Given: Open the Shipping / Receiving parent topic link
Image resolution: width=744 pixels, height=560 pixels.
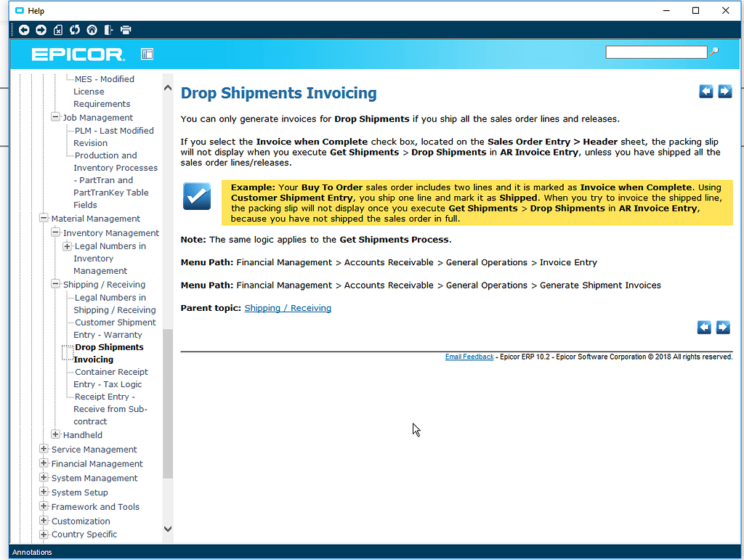Looking at the screenshot, I should [x=288, y=308].
